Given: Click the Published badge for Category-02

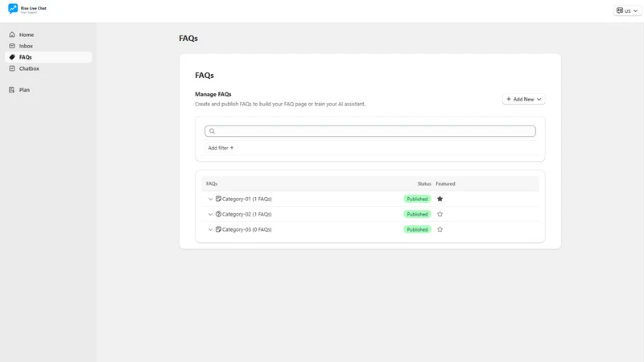Looking at the screenshot, I should click(417, 214).
